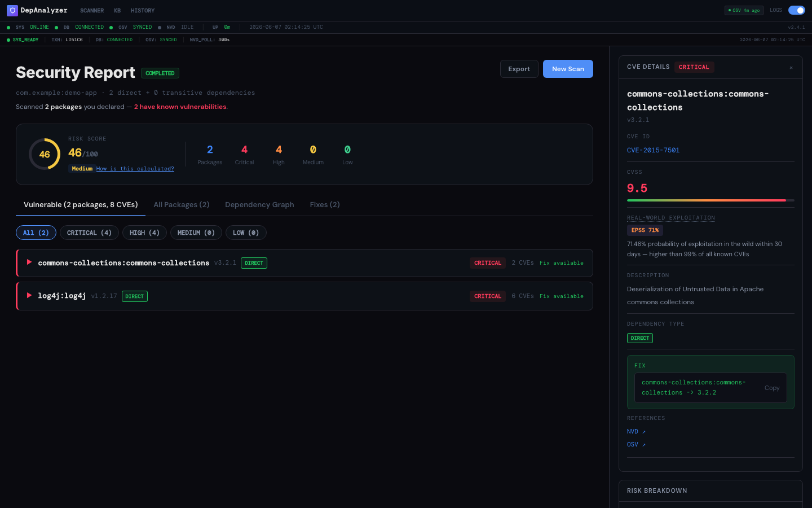Open the SCANNER menu item
Image resolution: width=812 pixels, height=508 pixels.
[92, 11]
